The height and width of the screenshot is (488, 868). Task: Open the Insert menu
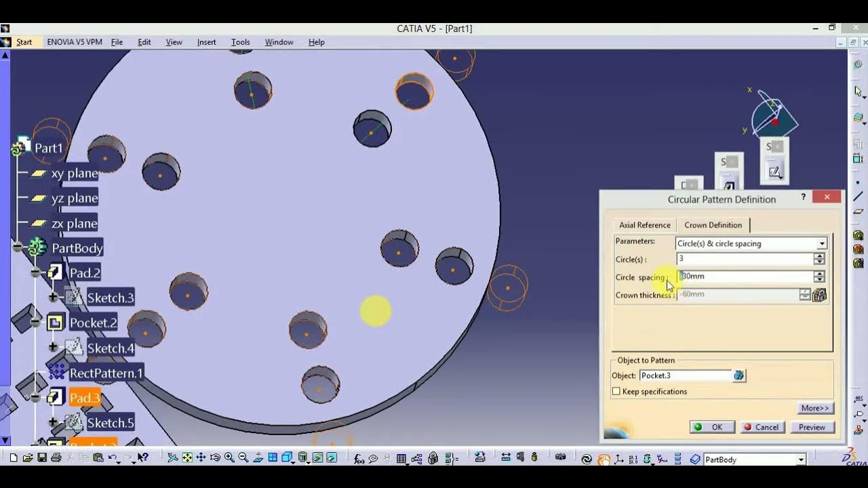(206, 42)
